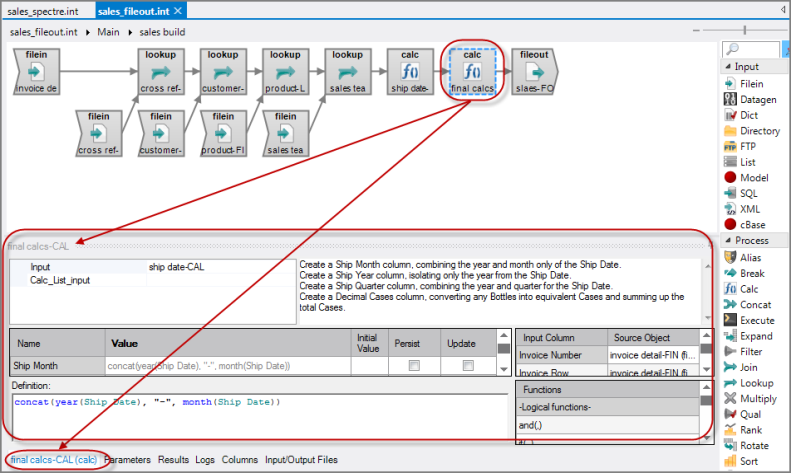The width and height of the screenshot is (791, 473).
Task: Select the and(,) function entry
Action: [x=607, y=425]
